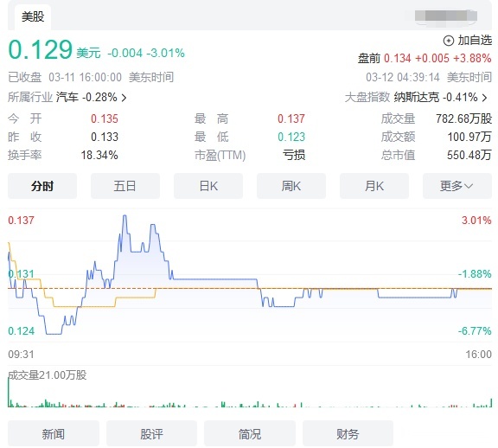498x448 pixels.
Task: Switch to the 美股 tab
Action: (x=33, y=16)
